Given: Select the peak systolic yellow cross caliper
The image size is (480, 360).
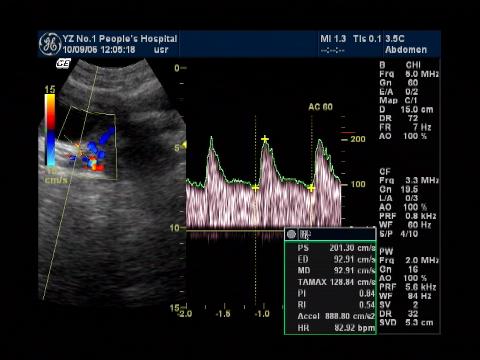Looking at the screenshot, I should [x=265, y=139].
